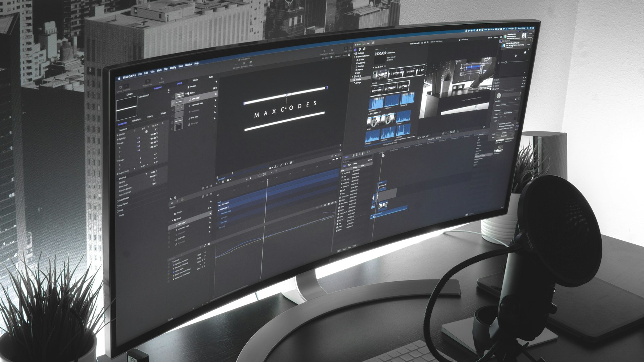644x362 pixels.
Task: Switch to the Behaviors tab in Inspector
Action: pos(136,120)
